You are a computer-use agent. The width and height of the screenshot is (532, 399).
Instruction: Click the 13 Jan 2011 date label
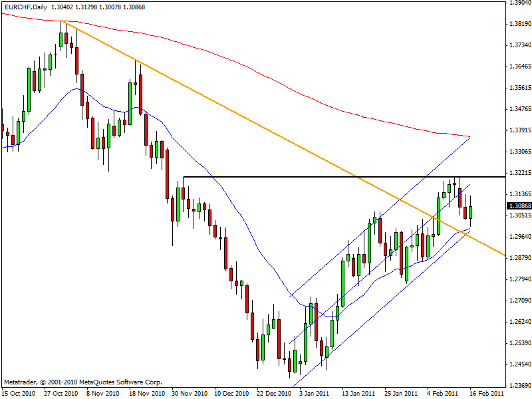356,394
